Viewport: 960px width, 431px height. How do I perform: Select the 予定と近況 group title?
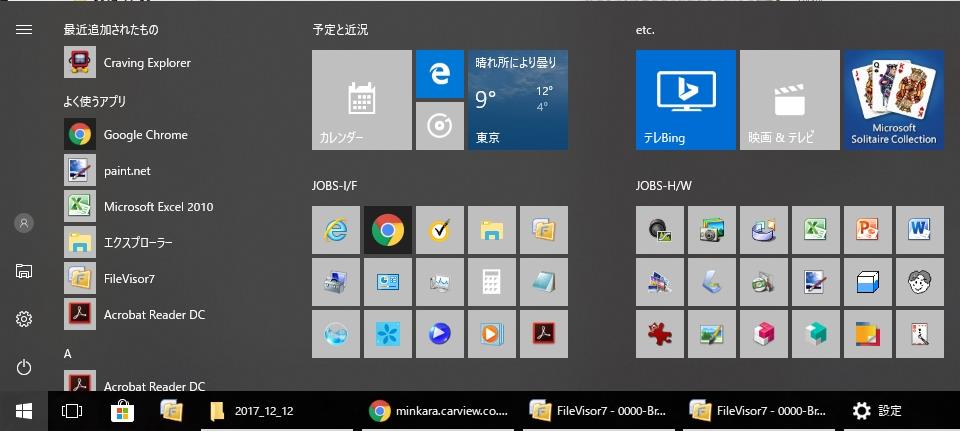(x=340, y=29)
